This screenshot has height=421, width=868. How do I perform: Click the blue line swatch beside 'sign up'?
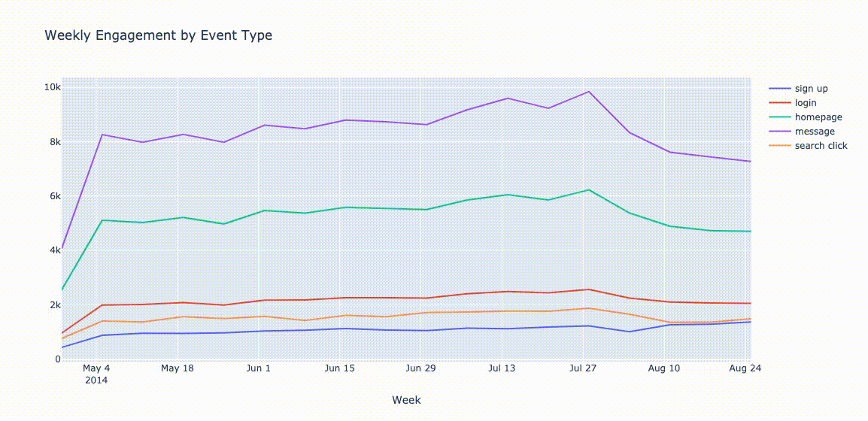[781, 89]
